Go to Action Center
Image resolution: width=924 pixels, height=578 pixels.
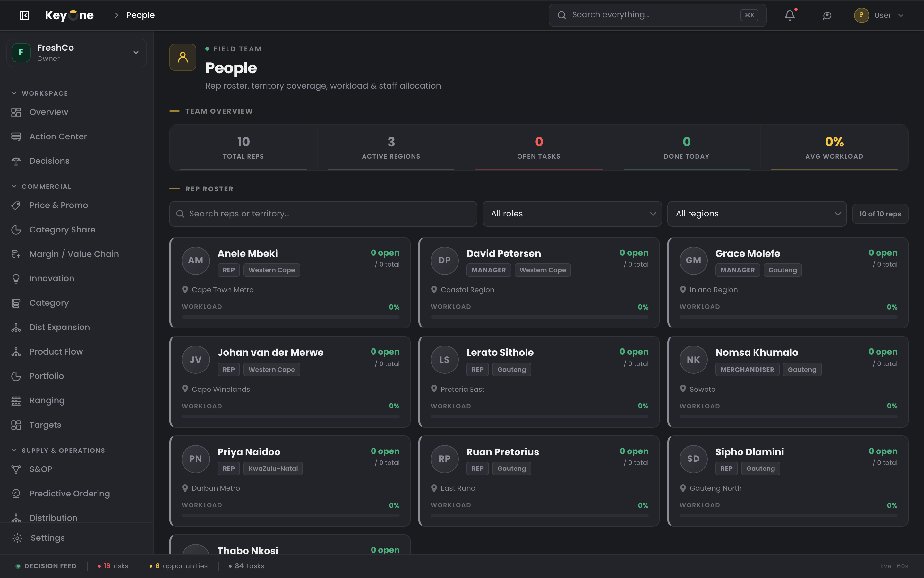(x=58, y=136)
